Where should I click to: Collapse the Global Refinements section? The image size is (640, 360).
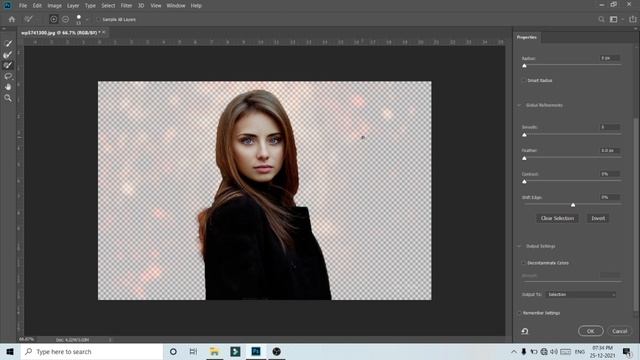pos(519,105)
